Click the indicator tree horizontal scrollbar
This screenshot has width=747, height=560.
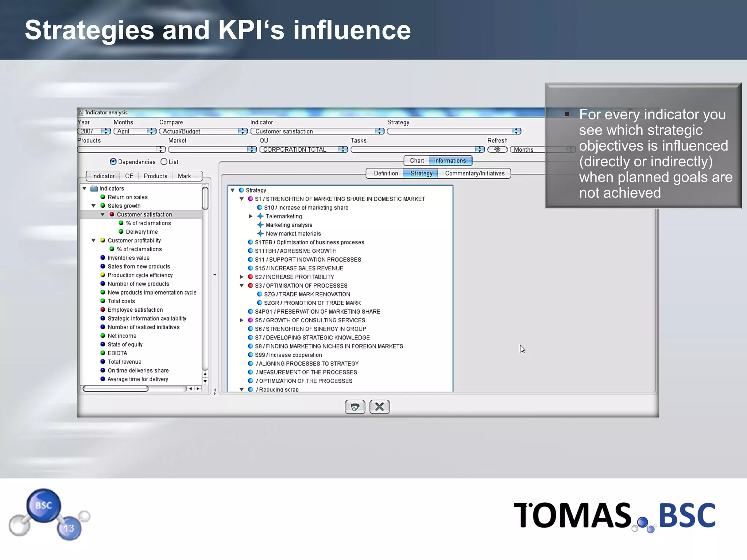(116, 389)
